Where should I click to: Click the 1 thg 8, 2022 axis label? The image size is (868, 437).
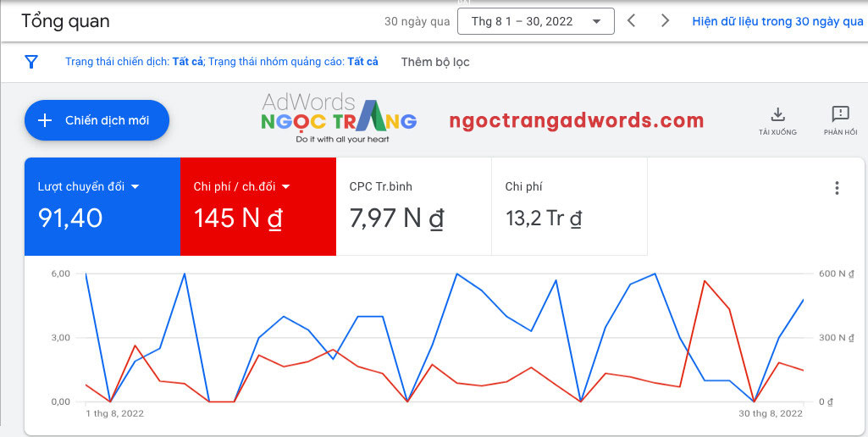point(114,413)
